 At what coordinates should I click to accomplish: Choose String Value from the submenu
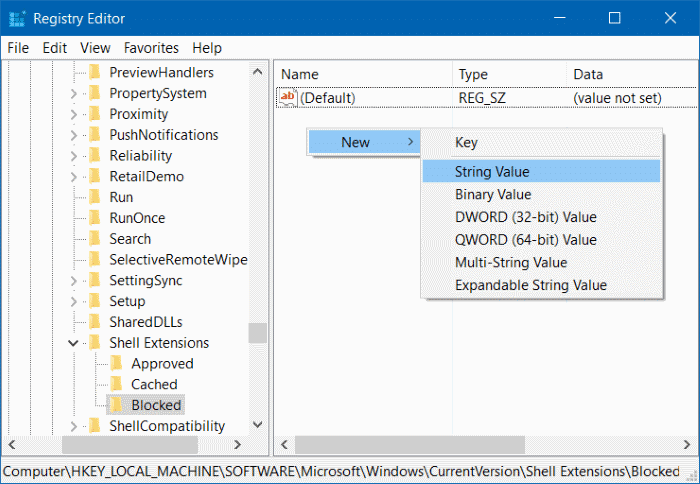pyautogui.click(x=541, y=171)
